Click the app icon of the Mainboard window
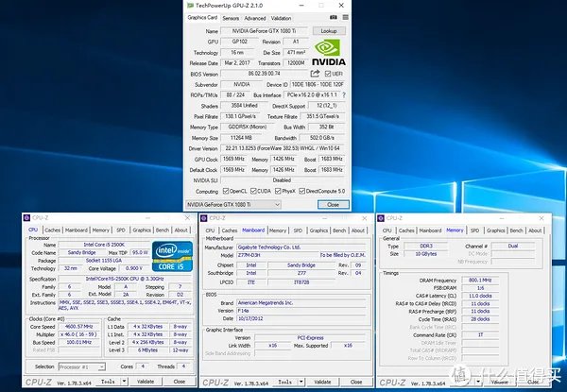 point(204,218)
